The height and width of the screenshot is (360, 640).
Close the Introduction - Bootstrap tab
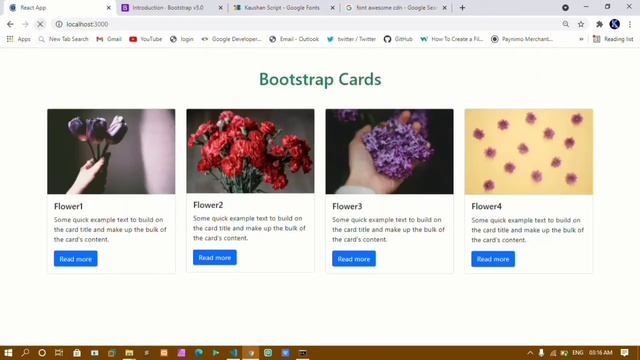(221, 8)
